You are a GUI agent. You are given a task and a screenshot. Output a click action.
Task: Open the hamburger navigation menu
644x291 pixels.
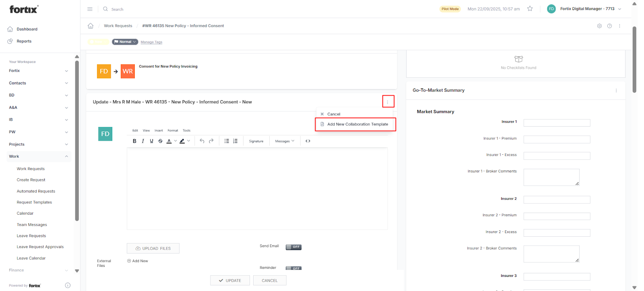coord(90,9)
